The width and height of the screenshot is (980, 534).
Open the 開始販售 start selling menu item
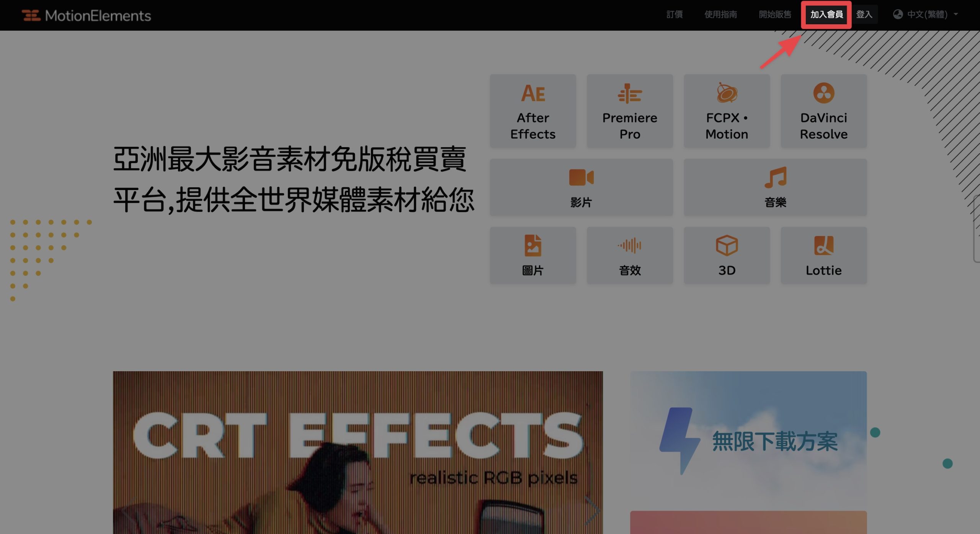point(775,15)
